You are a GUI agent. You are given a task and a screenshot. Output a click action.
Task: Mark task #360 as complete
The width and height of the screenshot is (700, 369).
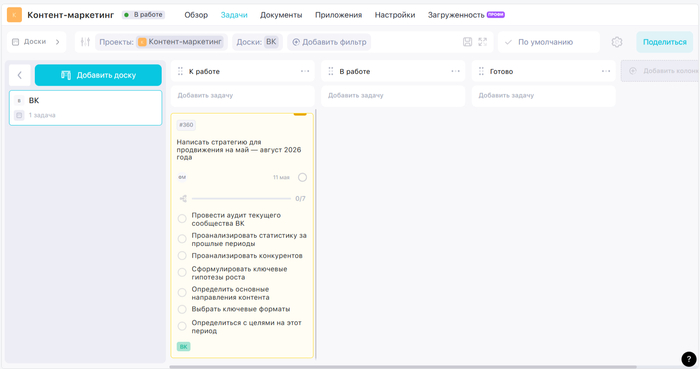click(302, 178)
